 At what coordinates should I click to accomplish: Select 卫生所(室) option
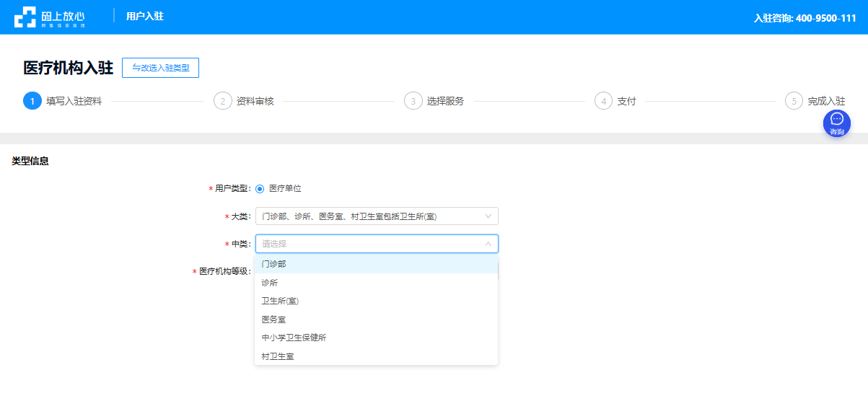coord(280,301)
